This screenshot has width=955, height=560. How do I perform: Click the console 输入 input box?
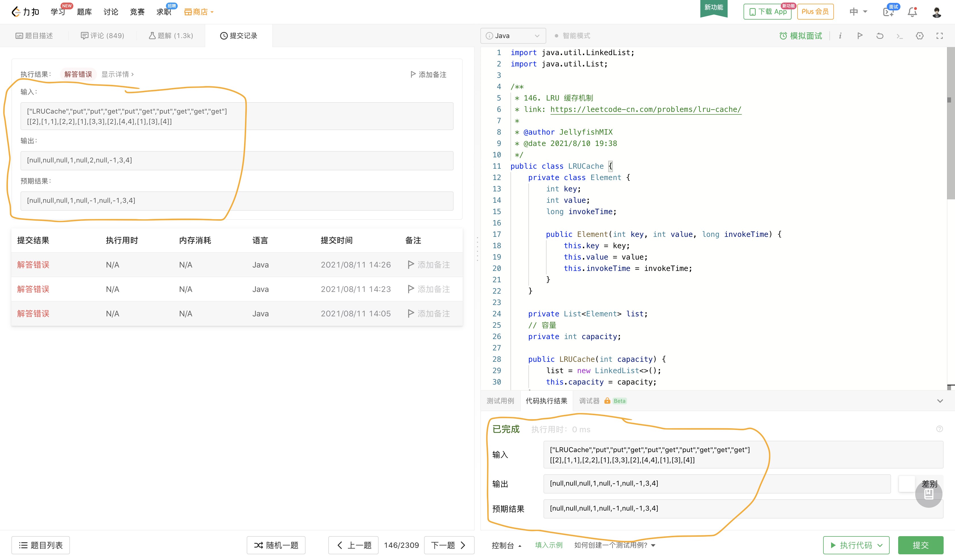pos(743,455)
